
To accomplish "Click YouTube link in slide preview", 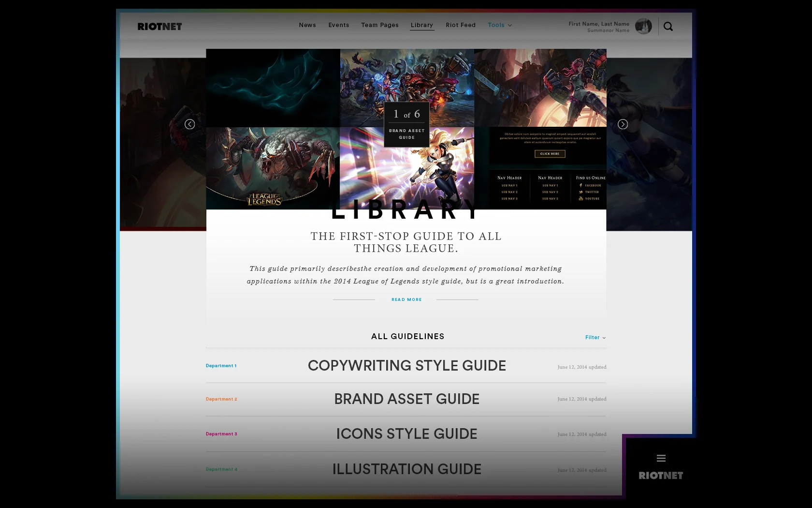I will pyautogui.click(x=589, y=198).
